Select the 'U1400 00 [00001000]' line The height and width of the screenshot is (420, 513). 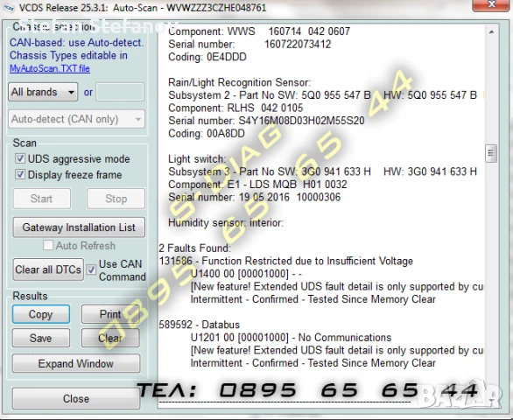[246, 274]
